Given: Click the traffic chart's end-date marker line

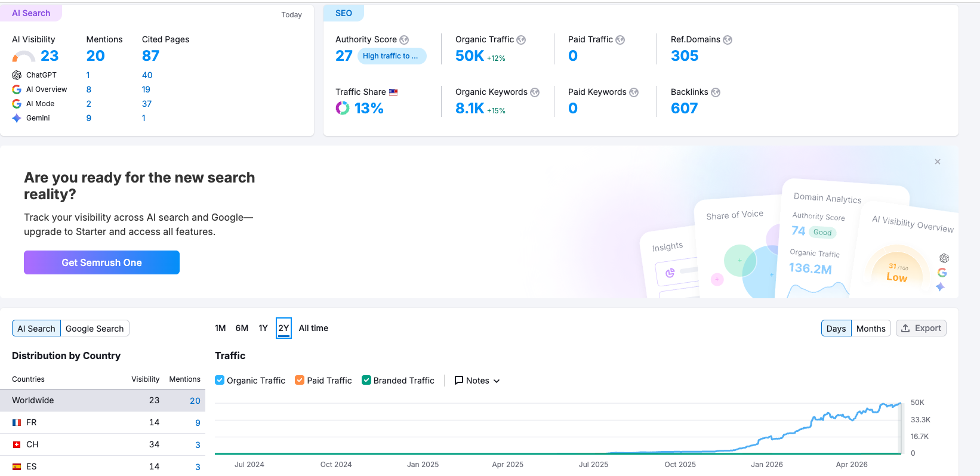Looking at the screenshot, I should pyautogui.click(x=901, y=428).
